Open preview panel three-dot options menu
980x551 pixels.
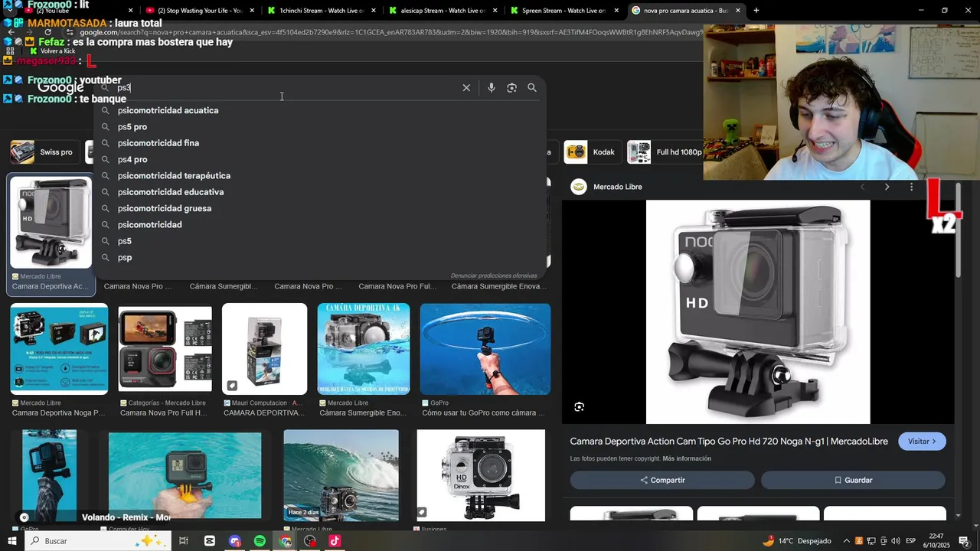coord(911,187)
